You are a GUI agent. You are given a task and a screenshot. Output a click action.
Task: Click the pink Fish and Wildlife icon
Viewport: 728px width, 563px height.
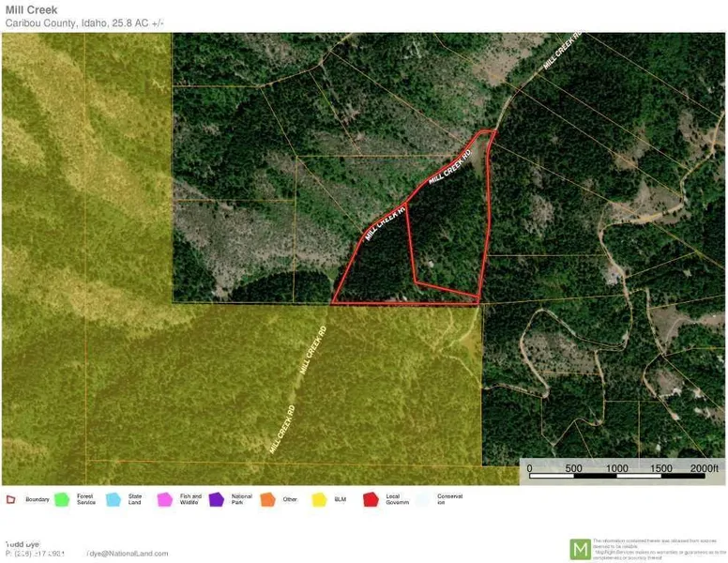coord(164,499)
